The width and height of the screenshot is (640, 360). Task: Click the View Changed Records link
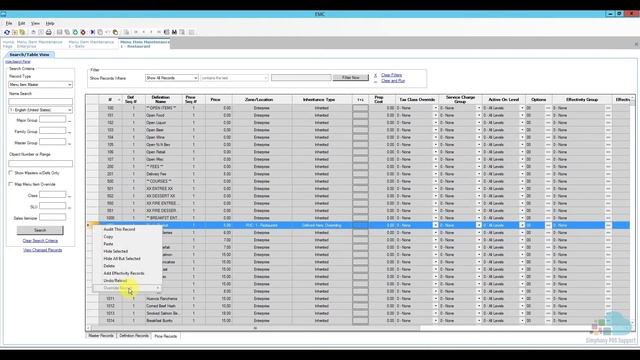tap(42, 250)
